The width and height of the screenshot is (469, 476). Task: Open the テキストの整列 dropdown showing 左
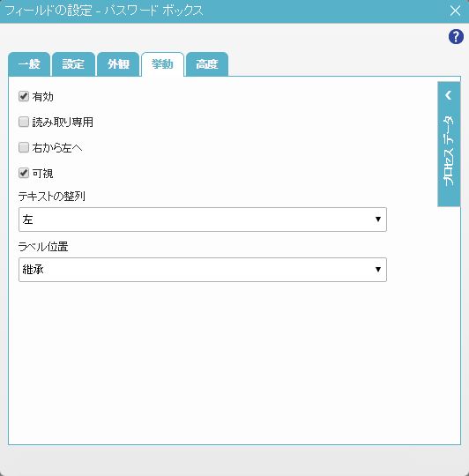(x=203, y=219)
